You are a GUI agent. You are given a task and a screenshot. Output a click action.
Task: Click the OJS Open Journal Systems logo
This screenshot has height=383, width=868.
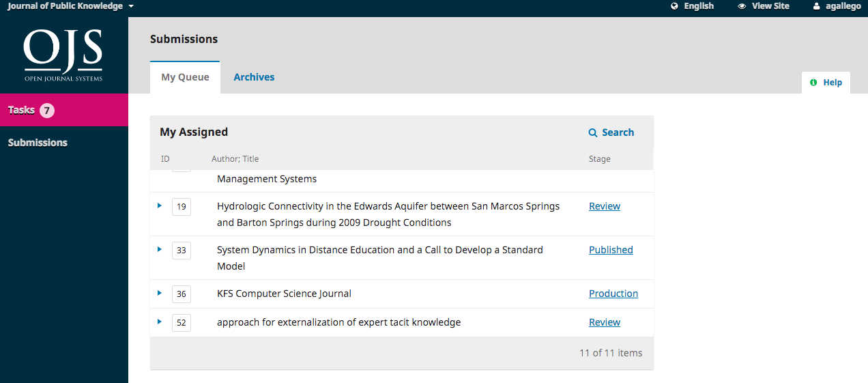coord(63,55)
